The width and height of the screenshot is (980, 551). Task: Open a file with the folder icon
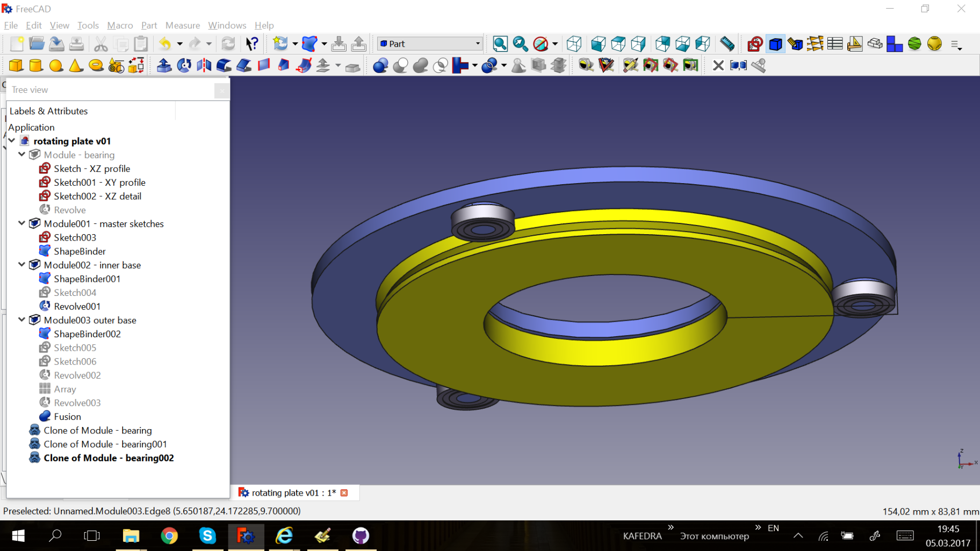pyautogui.click(x=37, y=44)
